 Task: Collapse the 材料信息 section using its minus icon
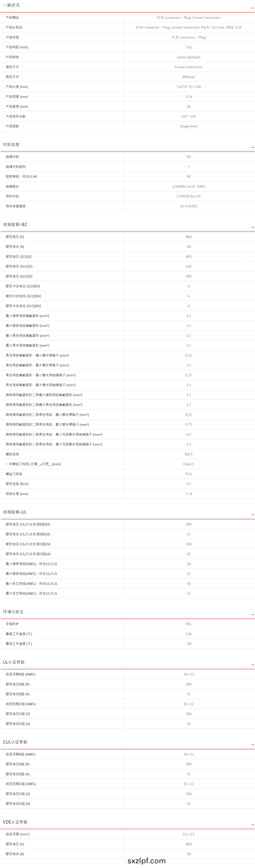(252, 147)
